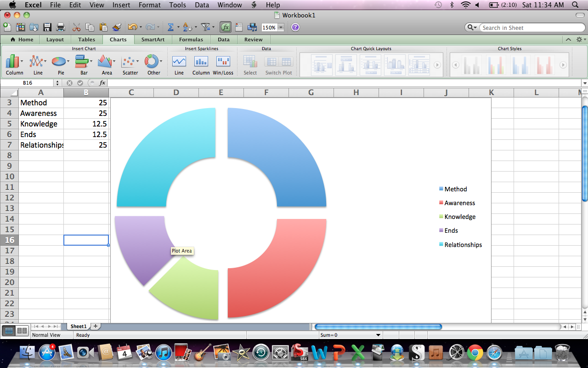Open the templates gallery icon
This screenshot has width=588, height=368.
(x=20, y=27)
